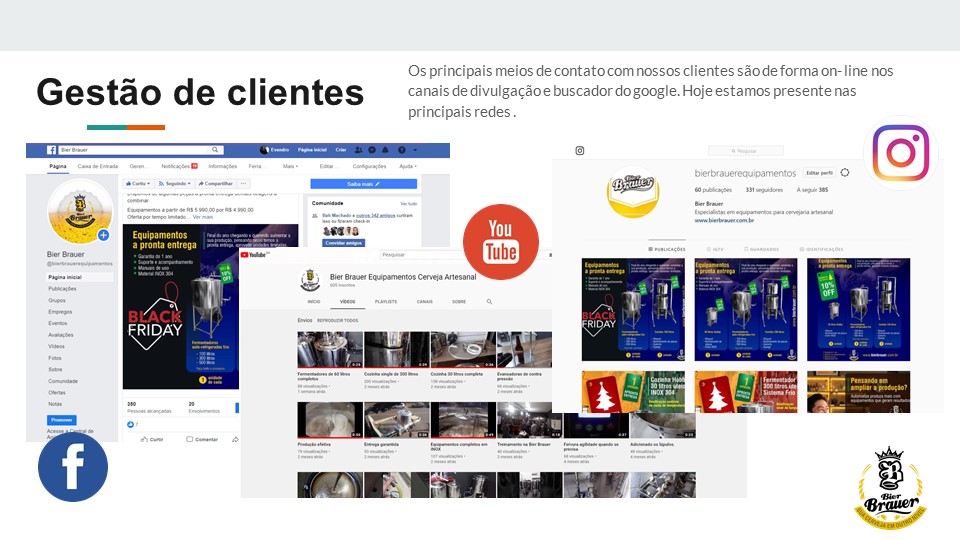
Task: Expand the Mais dropdown in Facebook page tabs
Action: [290, 166]
